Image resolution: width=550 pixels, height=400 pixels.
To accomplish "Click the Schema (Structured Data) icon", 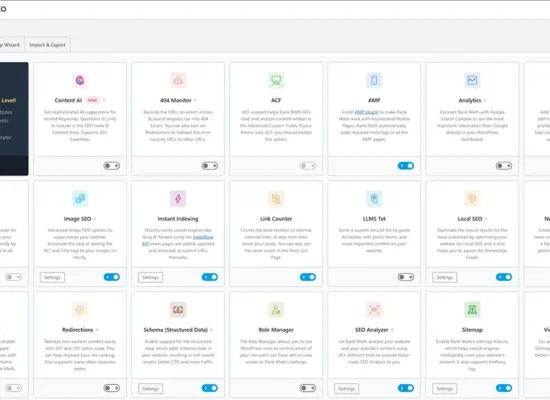I will coord(178,310).
